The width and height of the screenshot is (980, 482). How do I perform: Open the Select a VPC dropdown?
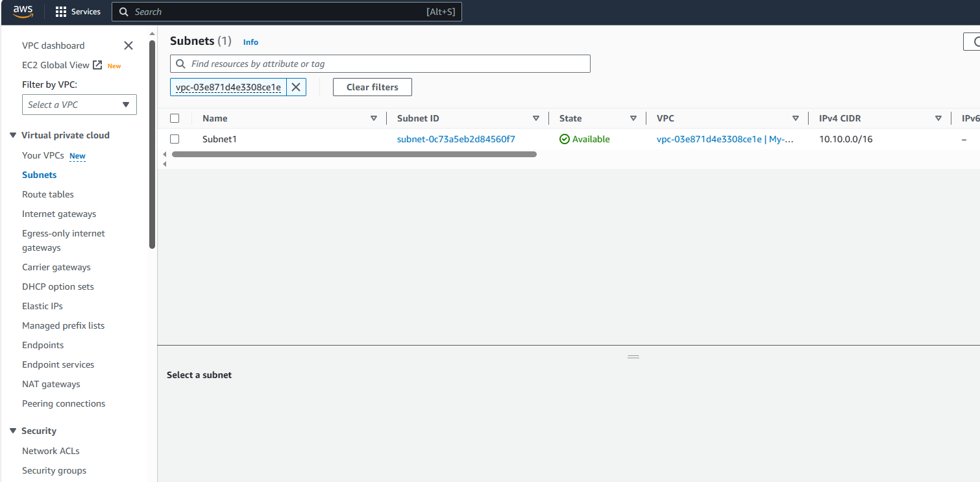pos(79,104)
